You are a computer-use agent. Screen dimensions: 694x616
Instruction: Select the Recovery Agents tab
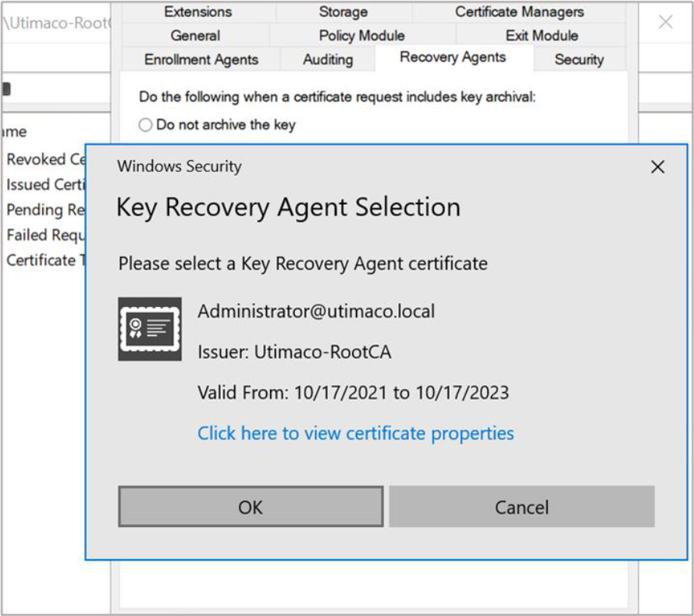tap(453, 58)
